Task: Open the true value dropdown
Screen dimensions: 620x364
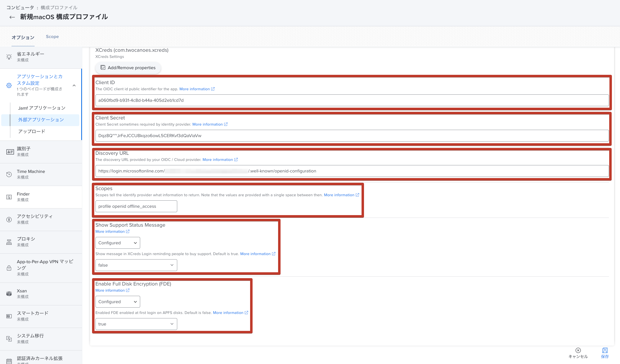Action: (x=136, y=324)
